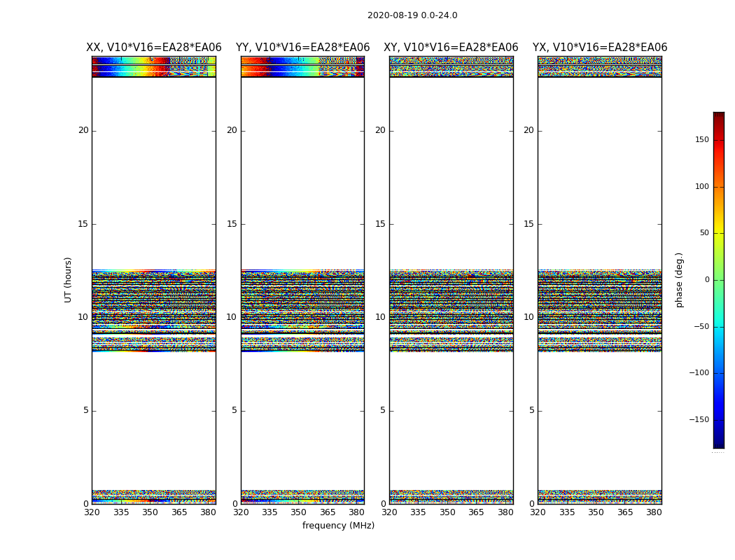The width and height of the screenshot is (735, 560).
Task: Click the 335 MHz tick under YY panel
Action: coord(269,512)
